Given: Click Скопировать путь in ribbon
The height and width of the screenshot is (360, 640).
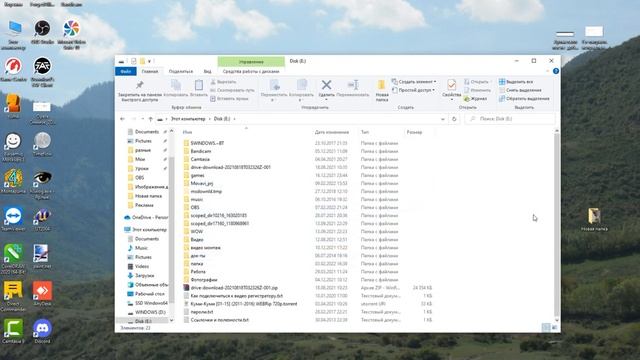Looking at the screenshot, I should 232,90.
